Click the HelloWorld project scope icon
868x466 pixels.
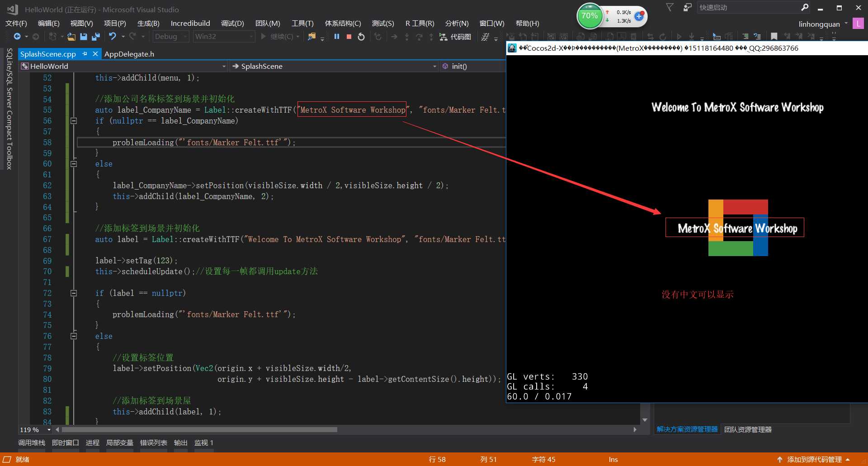25,66
